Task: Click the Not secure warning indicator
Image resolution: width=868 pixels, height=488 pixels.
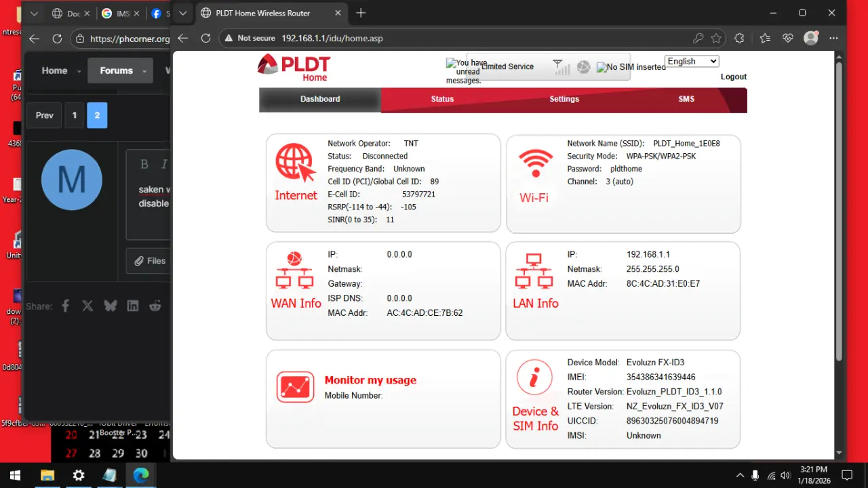Action: (x=250, y=39)
